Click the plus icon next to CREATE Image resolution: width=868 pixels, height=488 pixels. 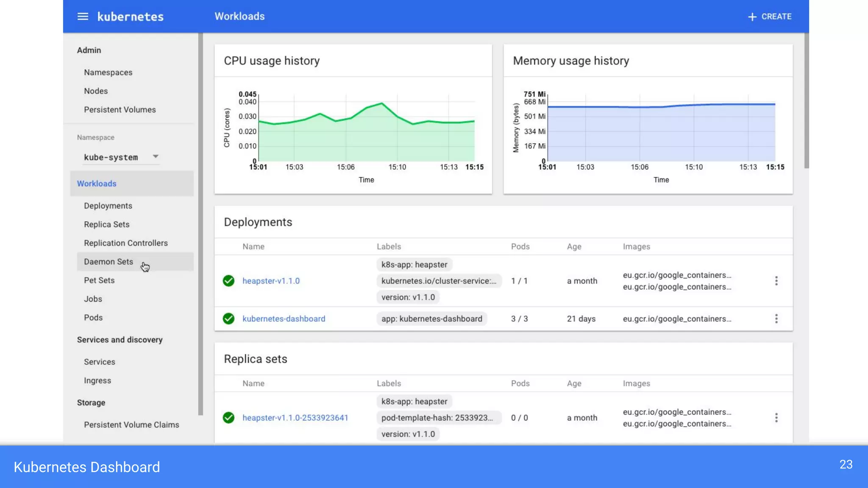[x=752, y=17]
